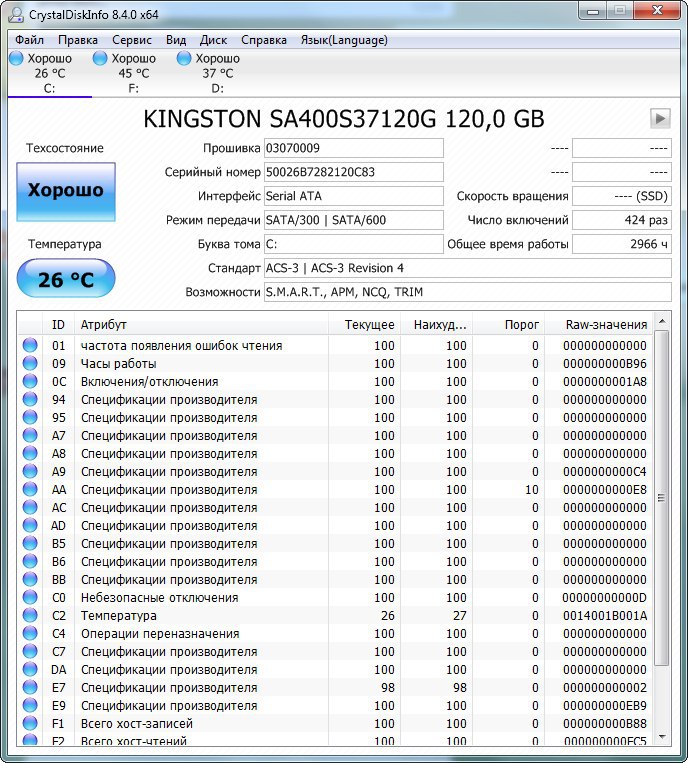Select the Часы работы row
688x763 pixels.
(x=336, y=363)
